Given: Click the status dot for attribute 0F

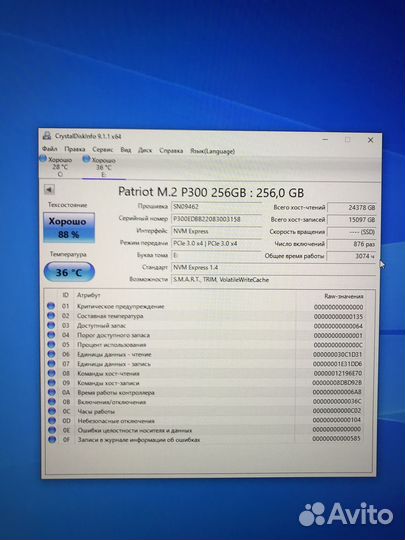Looking at the screenshot, I should point(52,439).
